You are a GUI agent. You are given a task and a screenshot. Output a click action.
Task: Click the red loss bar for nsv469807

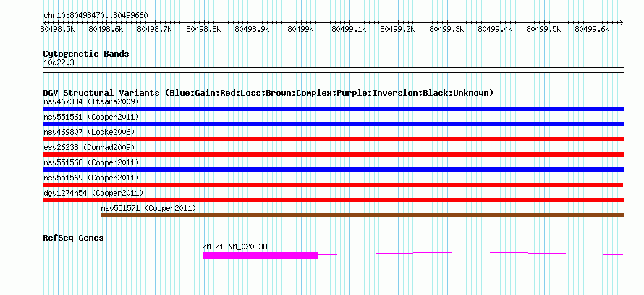pos(333,139)
